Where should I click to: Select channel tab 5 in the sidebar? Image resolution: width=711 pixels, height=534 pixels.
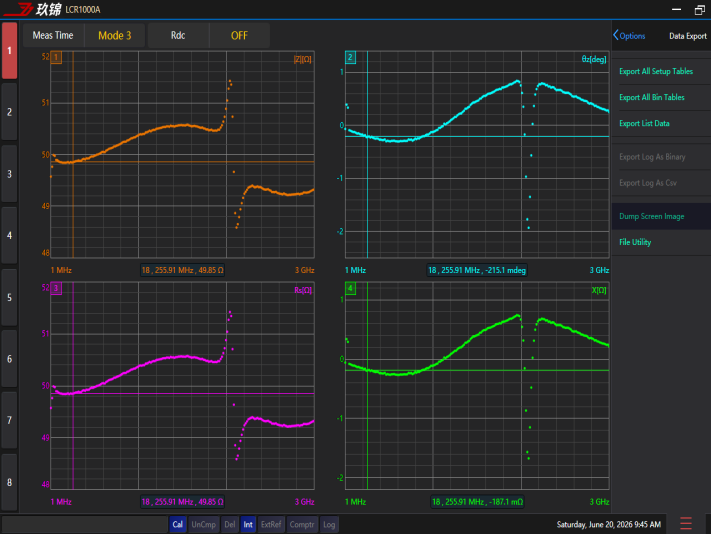coord(10,297)
